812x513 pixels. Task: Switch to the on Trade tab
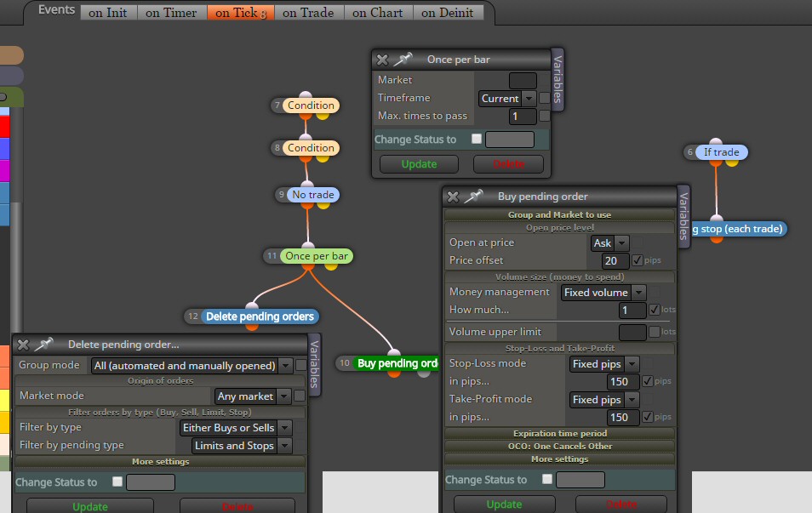308,13
